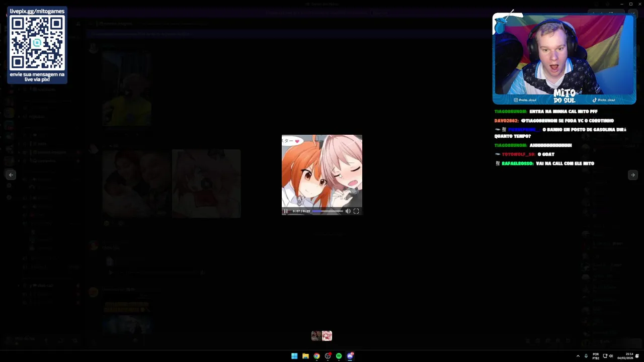Click the 0:07 / 0:29 video time display

click(x=301, y=211)
